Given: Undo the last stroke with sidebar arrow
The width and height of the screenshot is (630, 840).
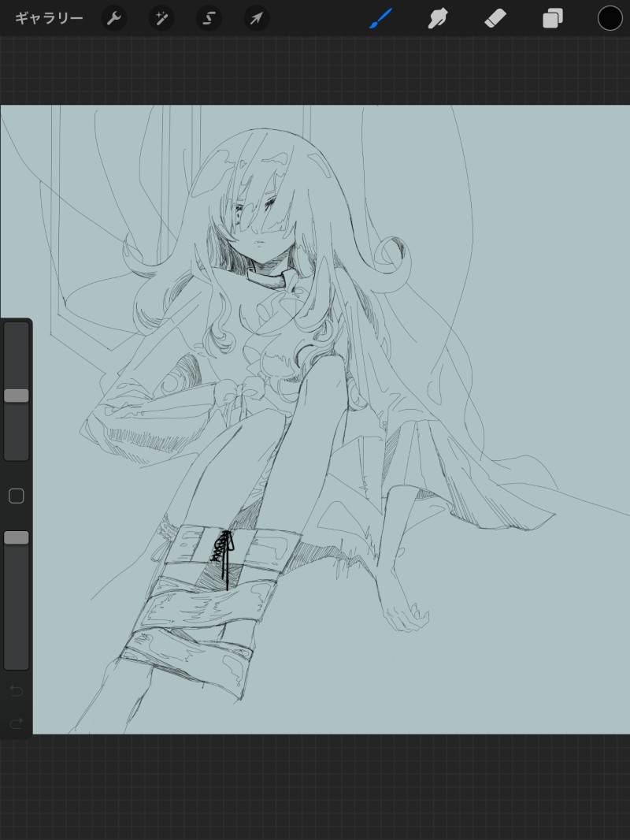Looking at the screenshot, I should pos(17,690).
